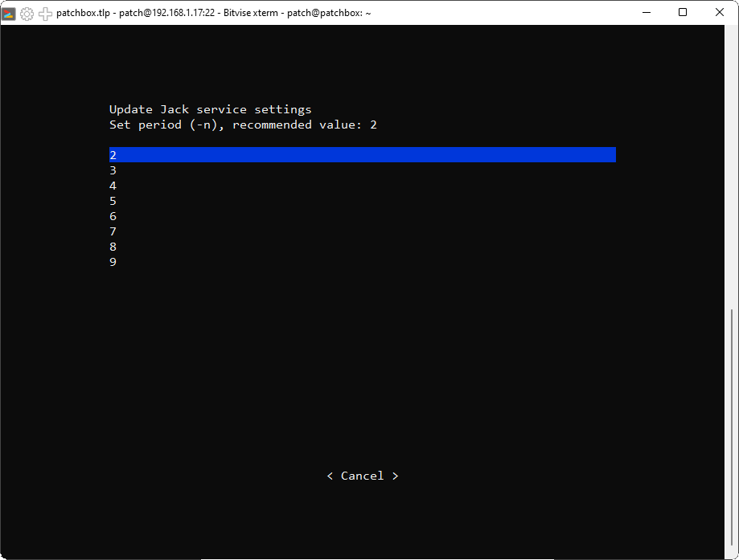This screenshot has width=739, height=560.
Task: Click the terminal's vertical scrollbar thumb
Action: [732, 427]
